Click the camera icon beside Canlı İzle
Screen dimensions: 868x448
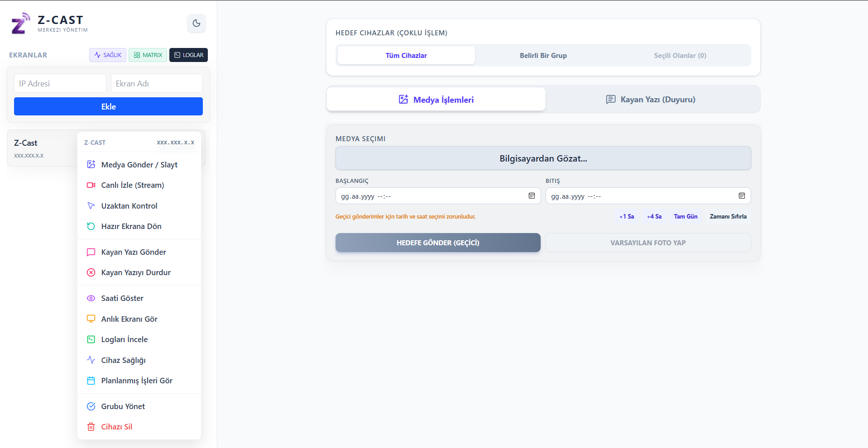tap(91, 185)
